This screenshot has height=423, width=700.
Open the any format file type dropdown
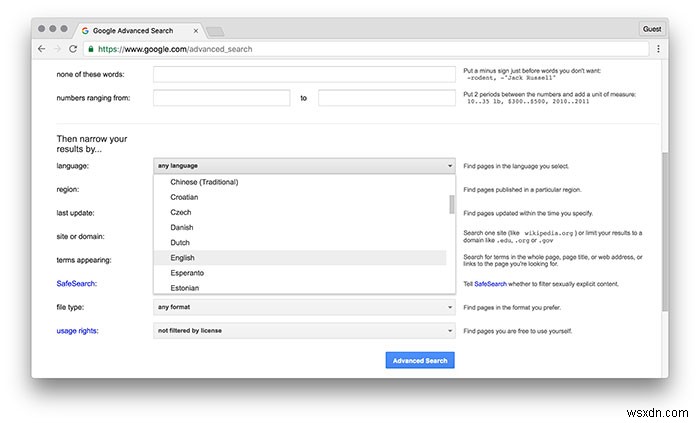coord(304,307)
